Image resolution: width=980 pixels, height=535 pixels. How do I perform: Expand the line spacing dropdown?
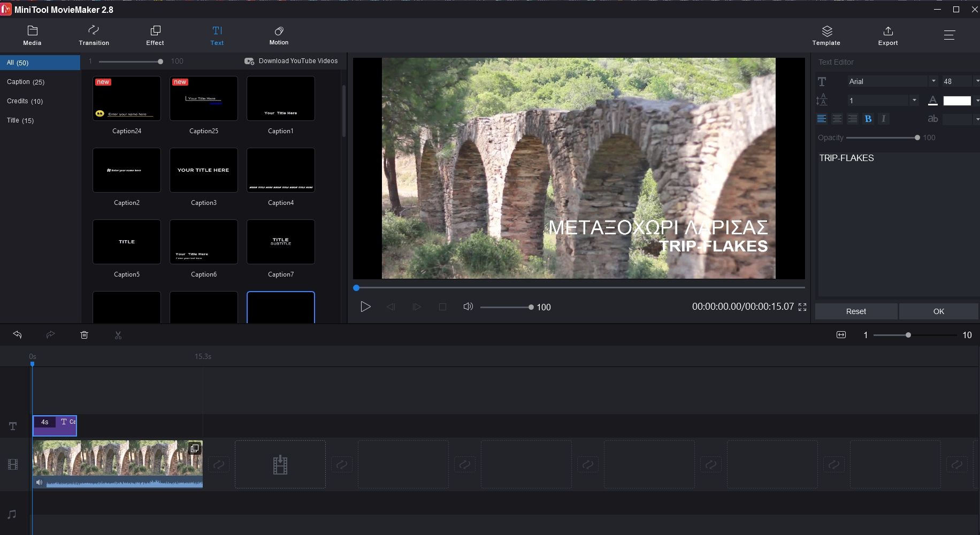point(914,101)
